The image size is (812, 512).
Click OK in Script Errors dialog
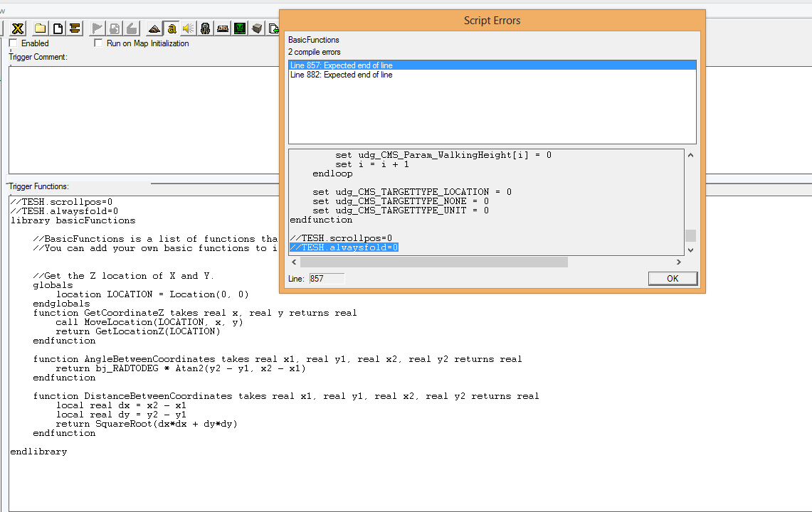click(673, 279)
